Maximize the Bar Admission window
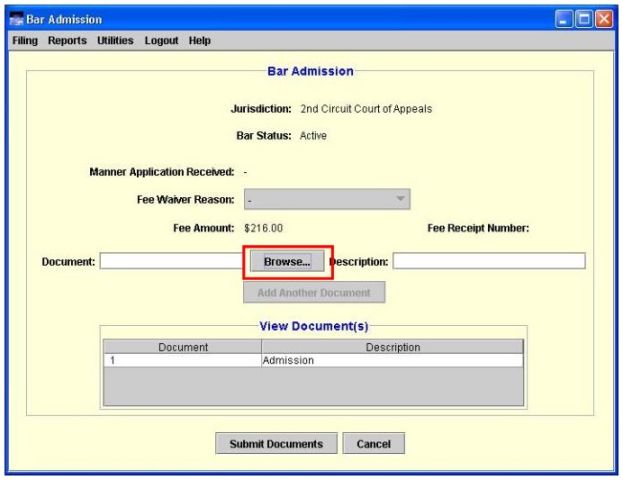The height and width of the screenshot is (480, 623). click(584, 19)
